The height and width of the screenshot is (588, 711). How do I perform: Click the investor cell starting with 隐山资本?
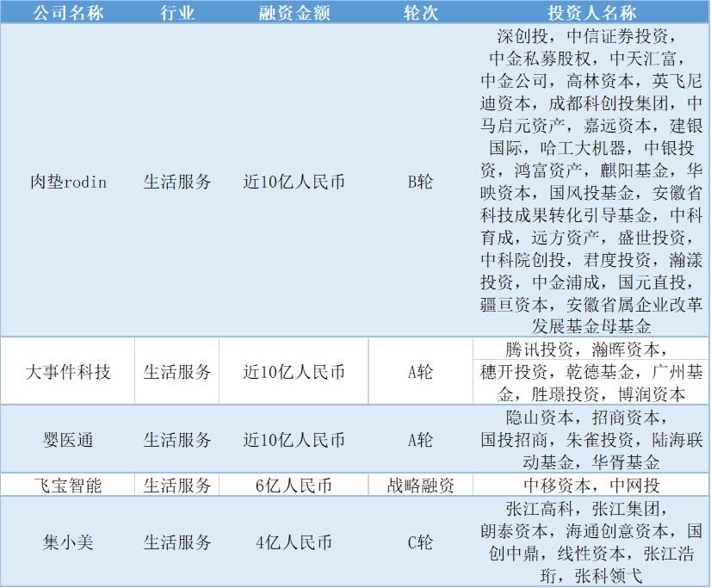pos(591,440)
